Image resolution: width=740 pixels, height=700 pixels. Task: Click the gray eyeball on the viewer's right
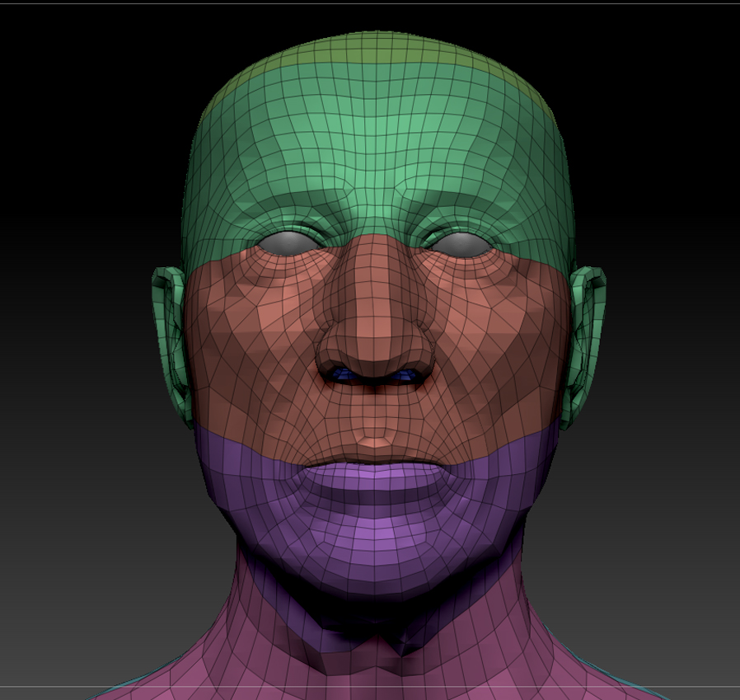click(x=461, y=244)
